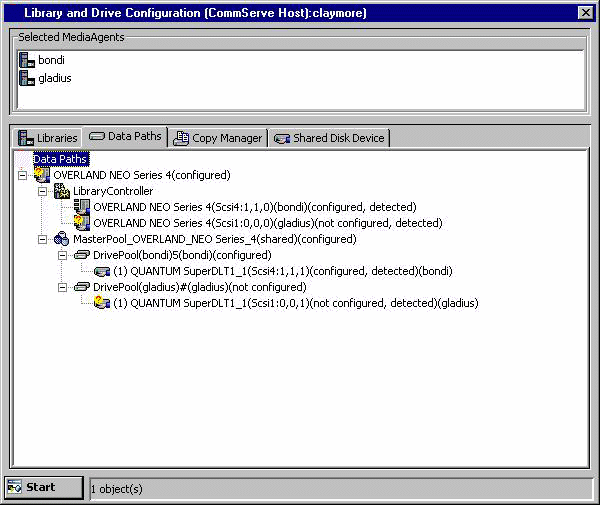Image resolution: width=600 pixels, height=505 pixels.
Task: Click the OVERLAND NEO Series 4 library icon
Action: (x=42, y=175)
